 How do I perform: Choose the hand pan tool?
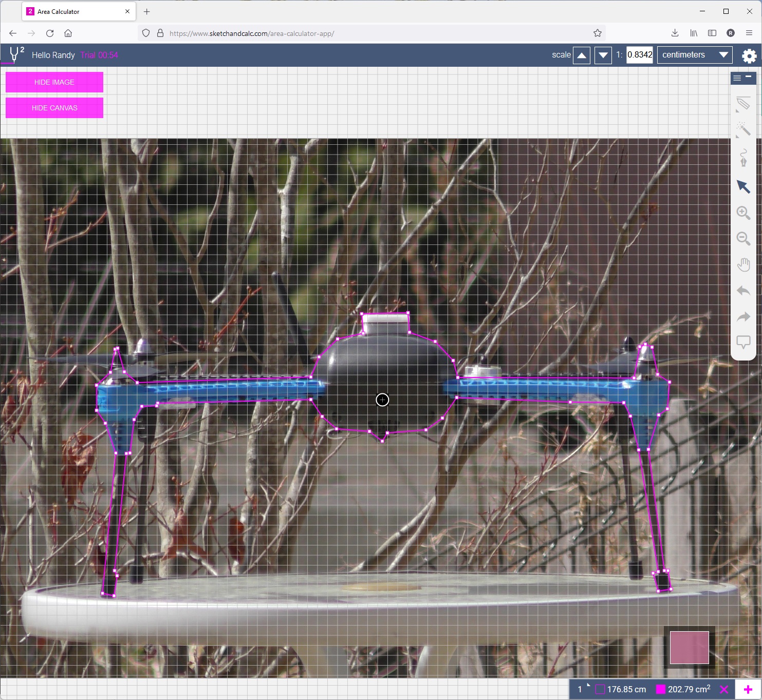click(x=743, y=265)
